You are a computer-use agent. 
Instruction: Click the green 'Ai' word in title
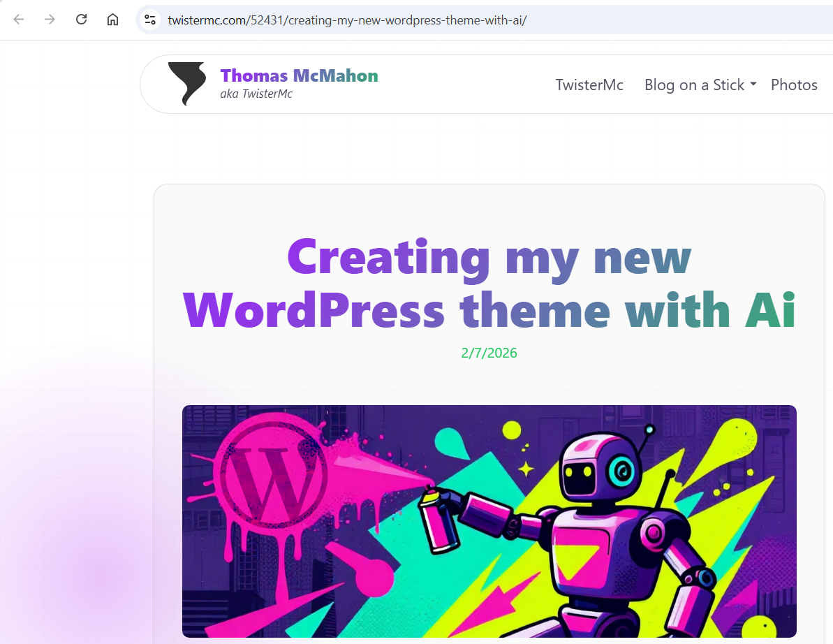pyautogui.click(x=770, y=309)
